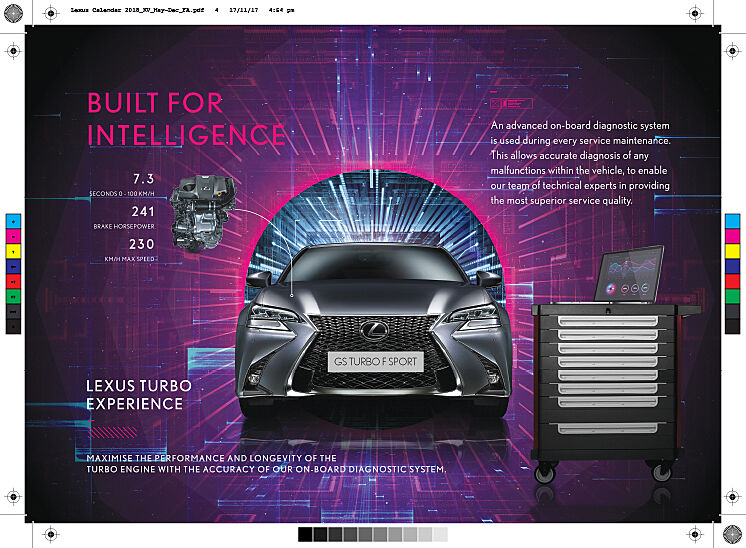Image resolution: width=746 pixels, height=548 pixels.
Task: Click the "LEXUS TURBO" subheading
Action: [x=139, y=385]
